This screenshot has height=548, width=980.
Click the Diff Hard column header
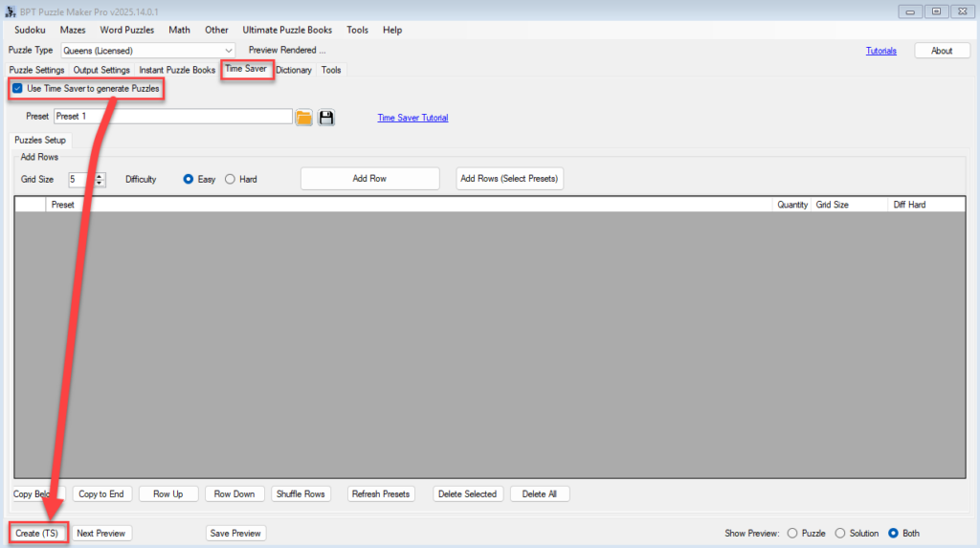926,205
